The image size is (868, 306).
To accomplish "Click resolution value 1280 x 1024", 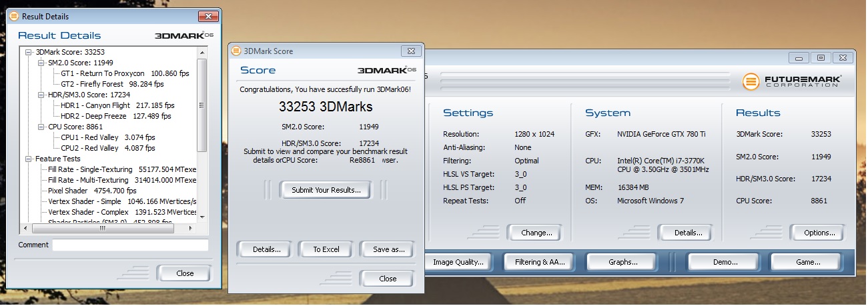I will [534, 134].
